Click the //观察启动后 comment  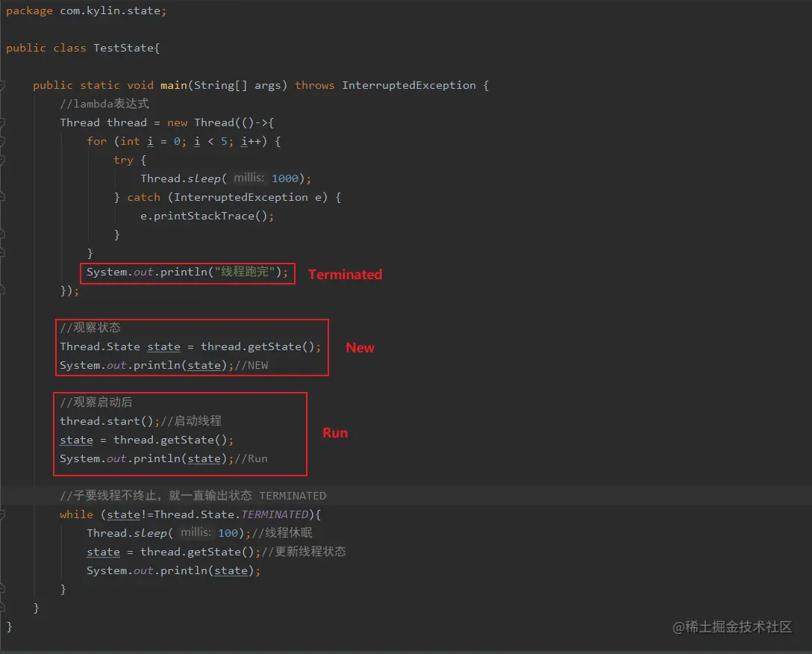tap(96, 402)
